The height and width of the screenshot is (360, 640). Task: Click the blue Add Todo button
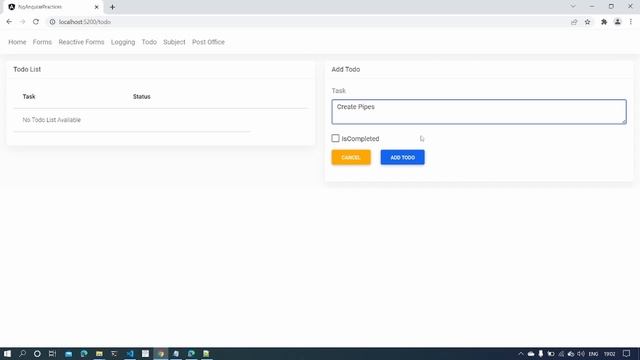pyautogui.click(x=402, y=157)
